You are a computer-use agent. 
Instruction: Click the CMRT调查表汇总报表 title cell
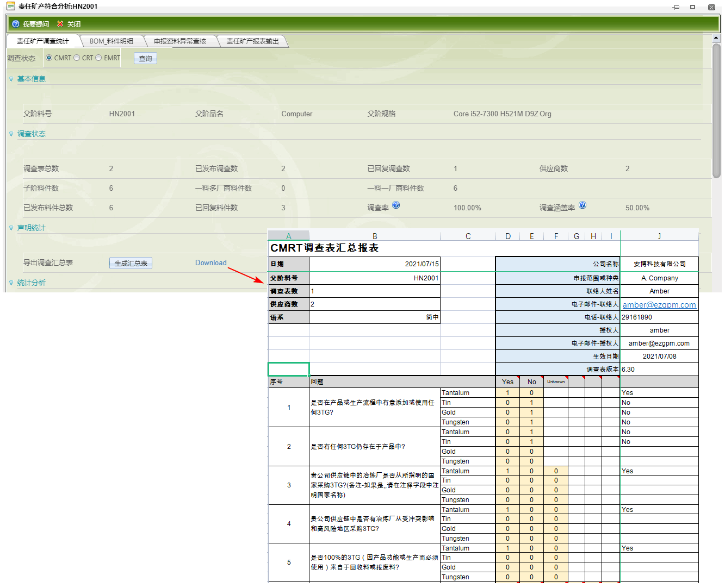pos(325,248)
